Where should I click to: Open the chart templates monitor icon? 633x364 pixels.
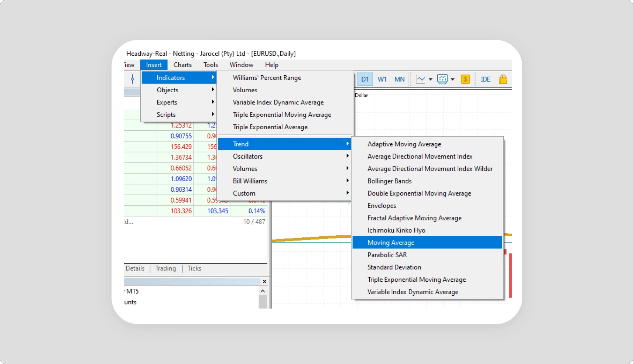[442, 79]
